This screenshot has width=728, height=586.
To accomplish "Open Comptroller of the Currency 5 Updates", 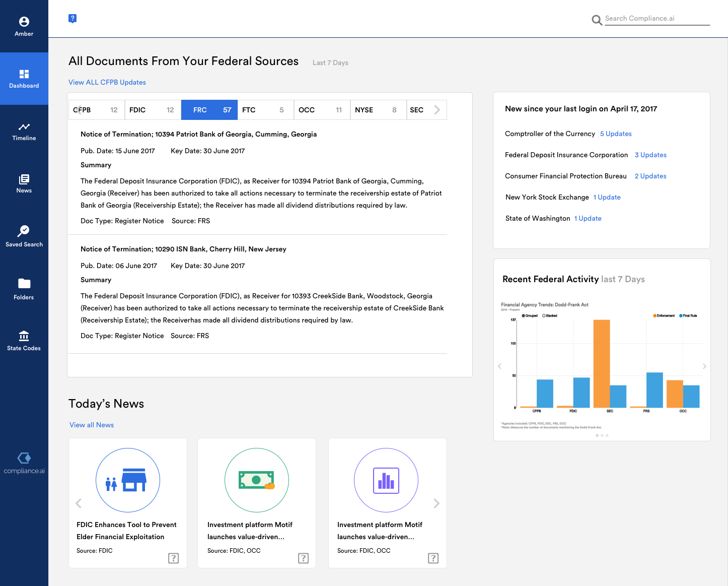I will [616, 134].
